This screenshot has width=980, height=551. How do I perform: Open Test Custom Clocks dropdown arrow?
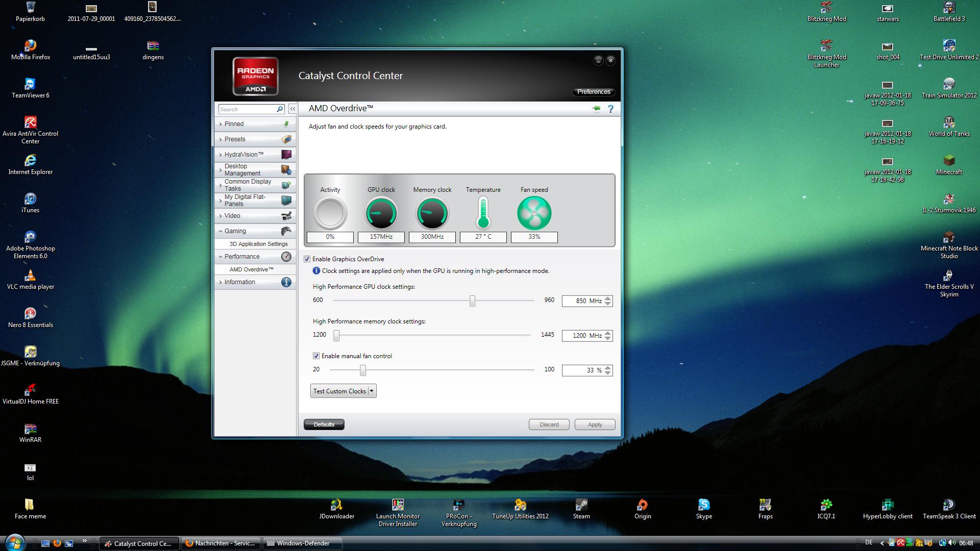pos(372,391)
